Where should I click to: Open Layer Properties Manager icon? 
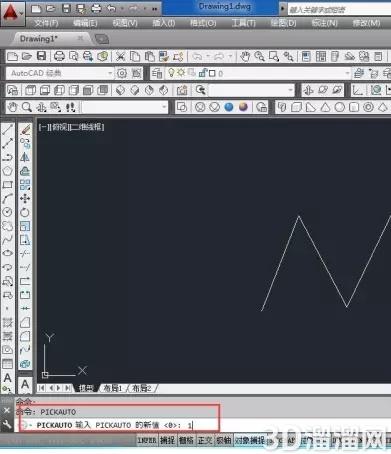click(157, 73)
